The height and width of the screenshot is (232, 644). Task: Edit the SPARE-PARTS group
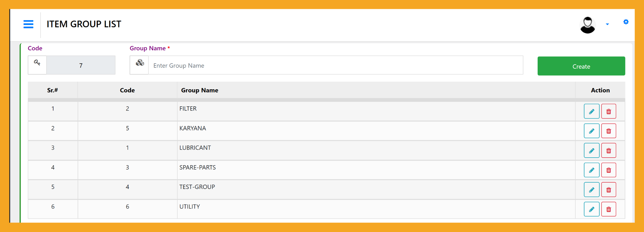coord(591,170)
